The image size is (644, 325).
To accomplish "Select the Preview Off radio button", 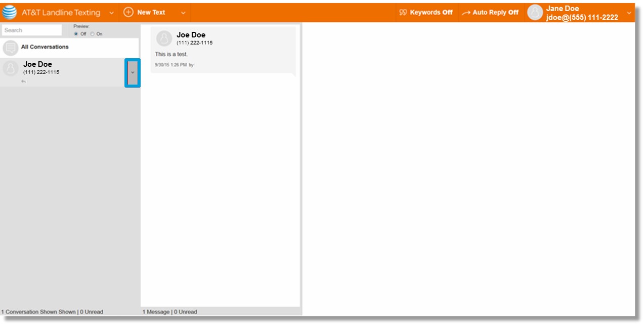I will (76, 34).
